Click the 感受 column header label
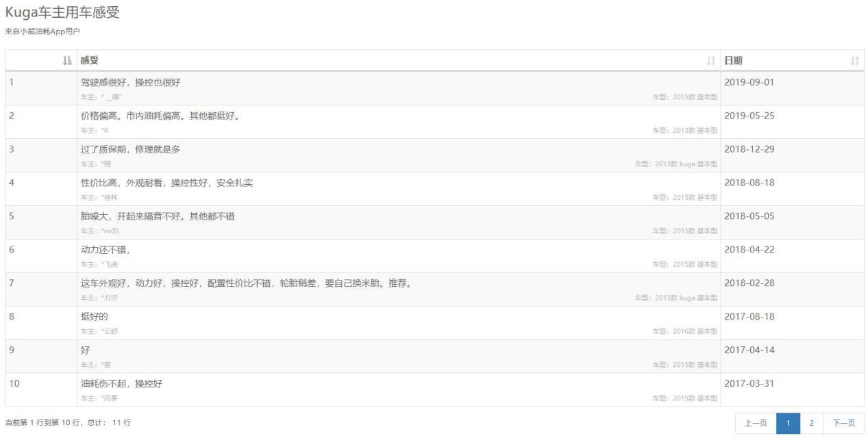 tap(90, 61)
